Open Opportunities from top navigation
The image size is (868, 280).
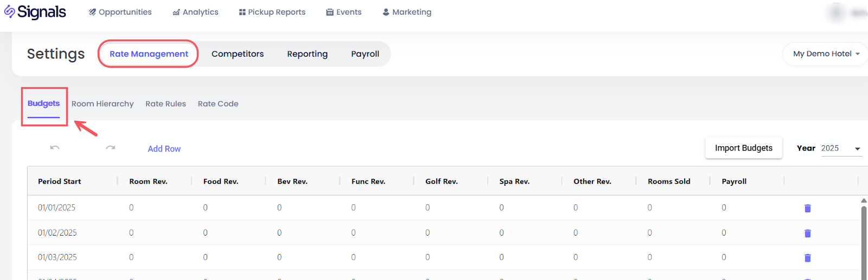click(x=120, y=12)
